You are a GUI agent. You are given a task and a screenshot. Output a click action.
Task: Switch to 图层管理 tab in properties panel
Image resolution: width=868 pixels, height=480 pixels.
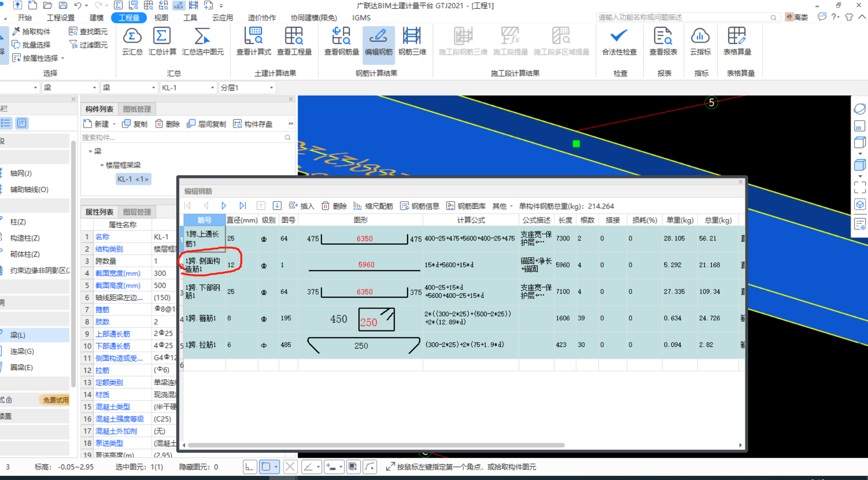[137, 212]
